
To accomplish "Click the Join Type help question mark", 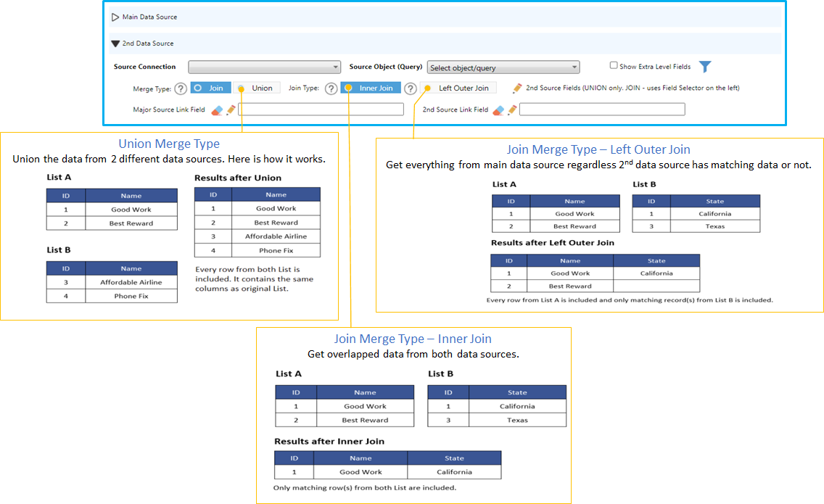I will coord(331,88).
